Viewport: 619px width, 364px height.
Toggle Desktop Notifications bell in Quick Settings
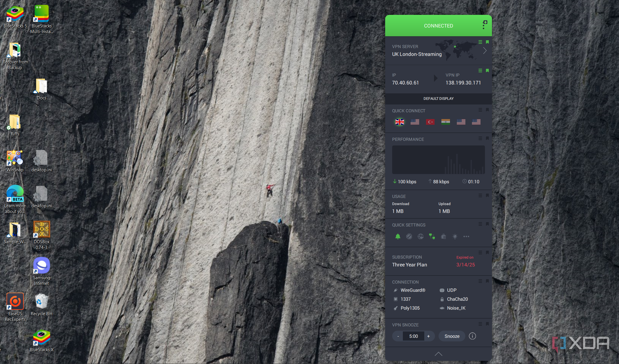[x=398, y=236]
